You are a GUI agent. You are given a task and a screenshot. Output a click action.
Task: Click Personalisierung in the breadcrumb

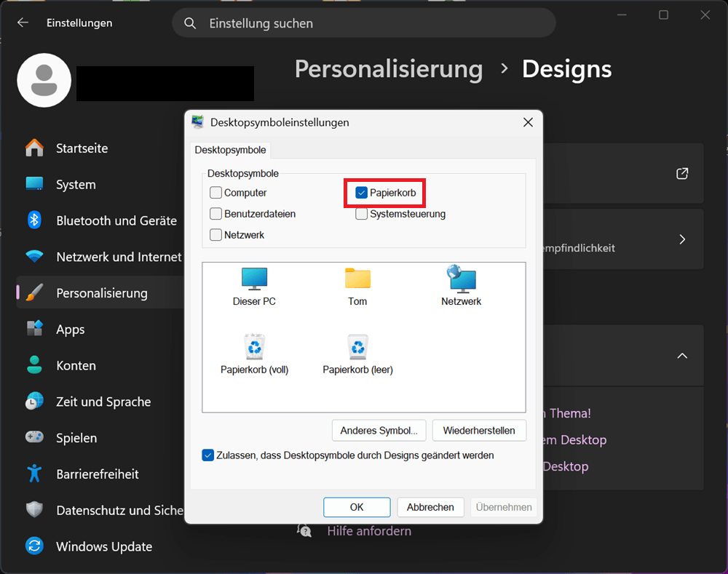(389, 69)
